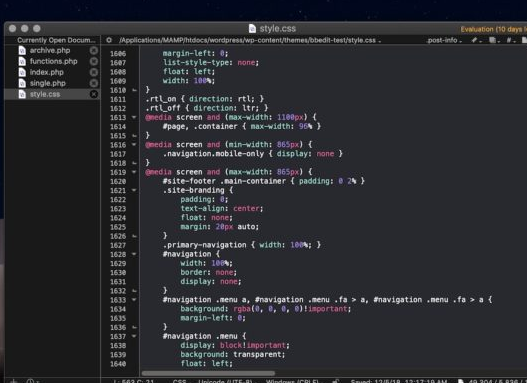
Task: Collapse the @media block at line 1619
Action: (134, 172)
